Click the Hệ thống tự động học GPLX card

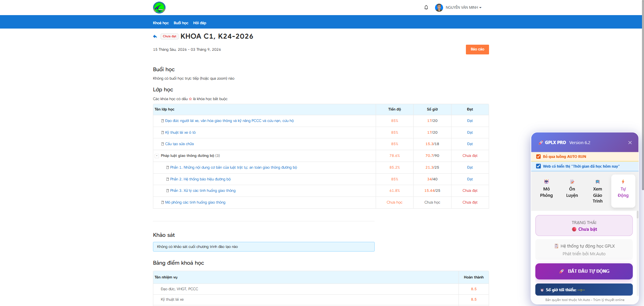point(584,250)
